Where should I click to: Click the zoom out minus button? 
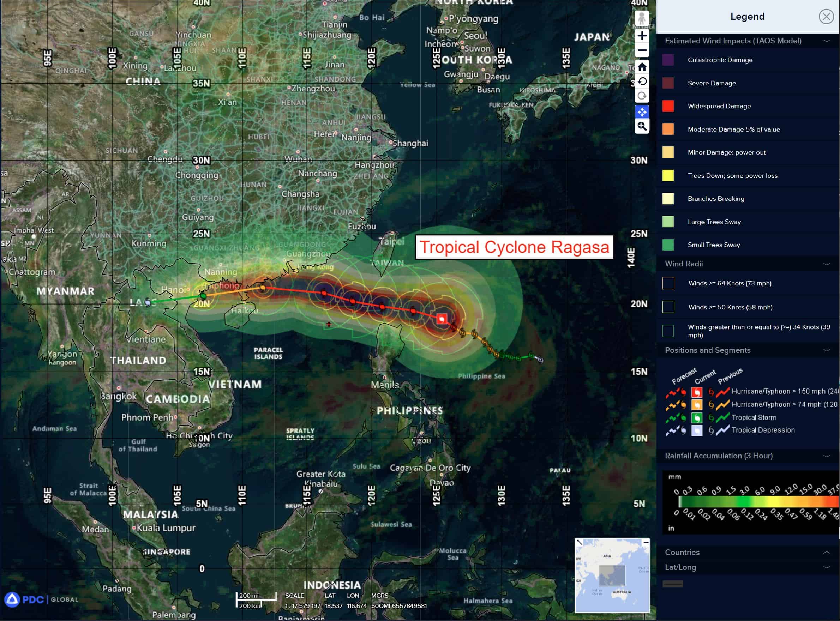point(642,50)
